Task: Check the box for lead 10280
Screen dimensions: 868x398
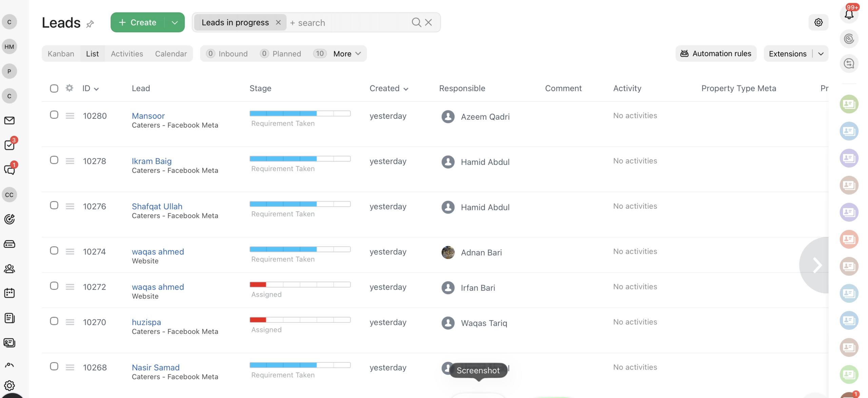Action: point(54,115)
